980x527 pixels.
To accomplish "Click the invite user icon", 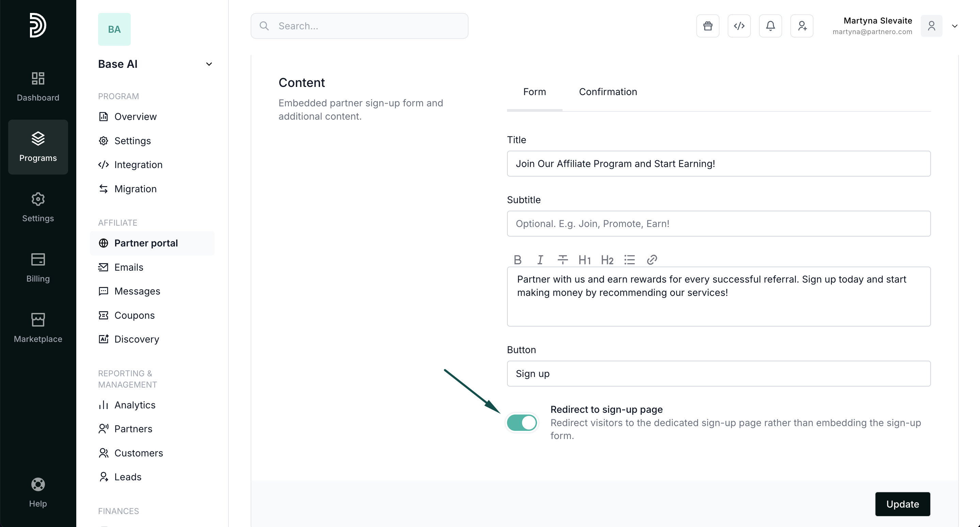I will pos(802,26).
